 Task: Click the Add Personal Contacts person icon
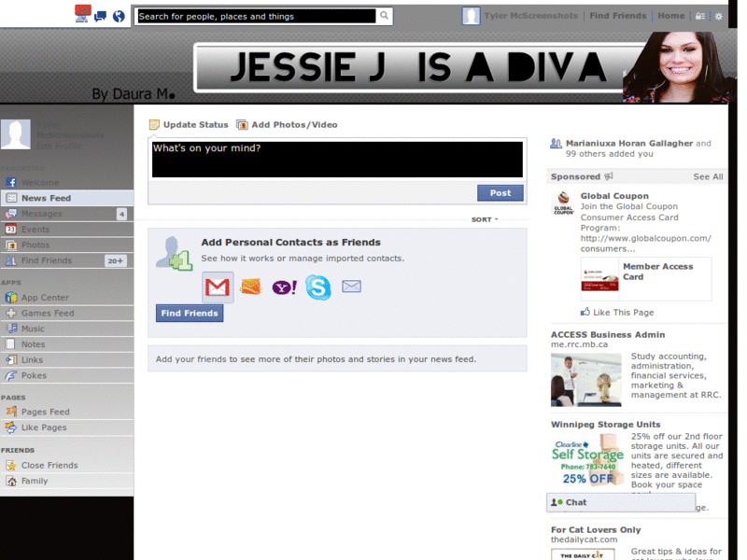tap(175, 254)
